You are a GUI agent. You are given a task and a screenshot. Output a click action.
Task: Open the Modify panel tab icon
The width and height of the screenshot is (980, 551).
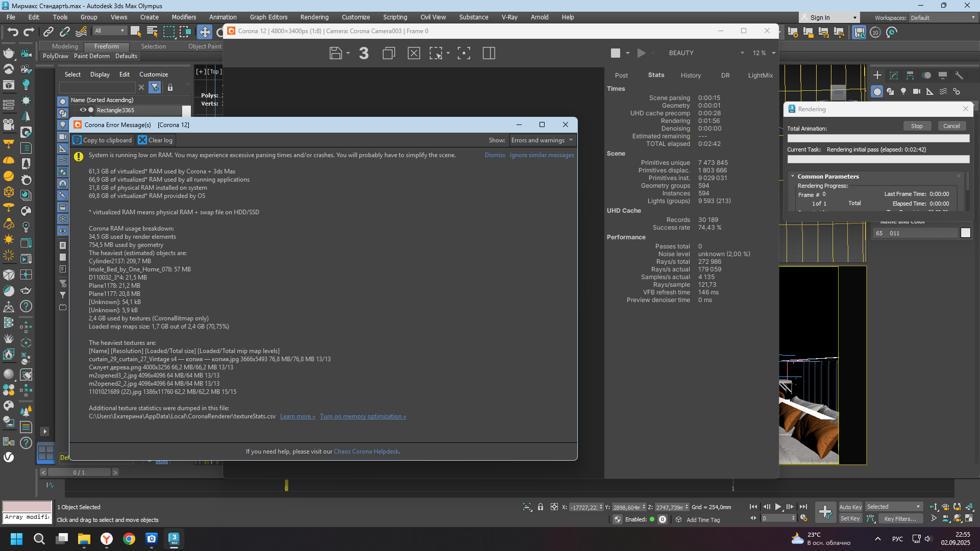pyautogui.click(x=894, y=76)
